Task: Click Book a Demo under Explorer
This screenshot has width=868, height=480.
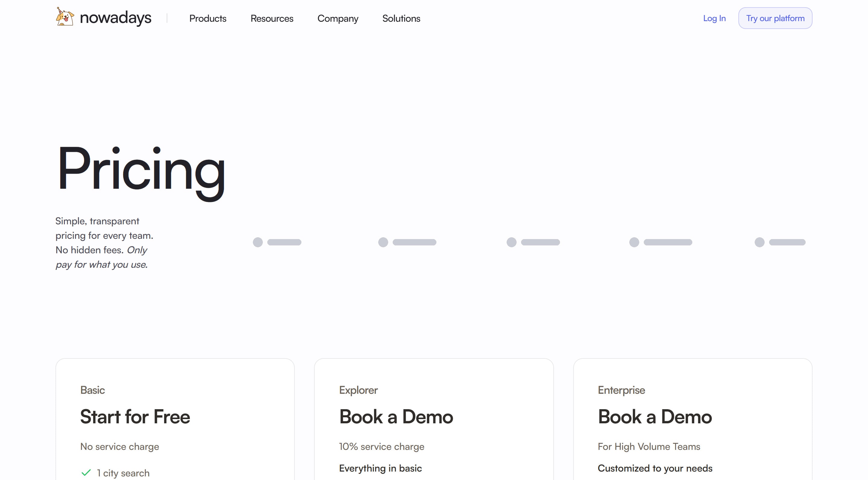Action: click(396, 417)
